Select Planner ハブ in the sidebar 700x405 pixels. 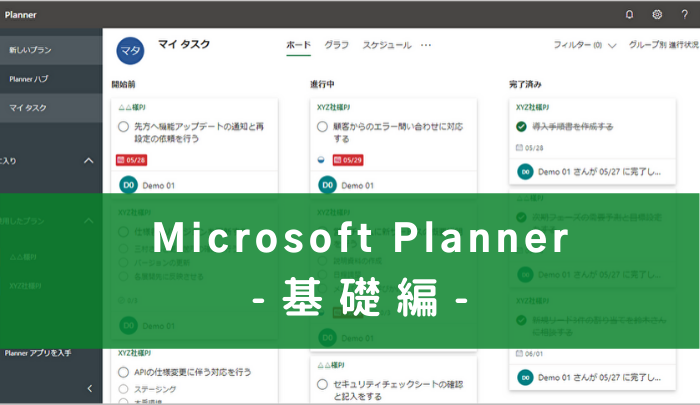coord(51,79)
